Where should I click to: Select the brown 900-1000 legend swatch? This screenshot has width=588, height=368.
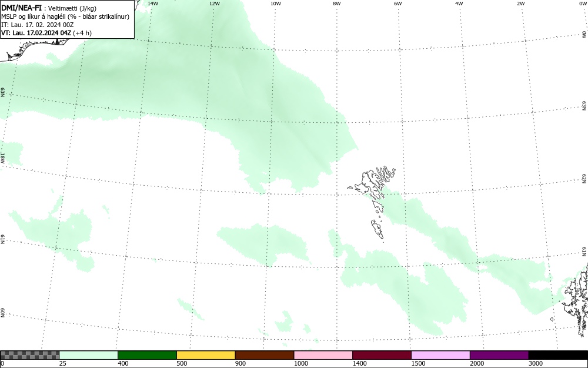coord(265,355)
